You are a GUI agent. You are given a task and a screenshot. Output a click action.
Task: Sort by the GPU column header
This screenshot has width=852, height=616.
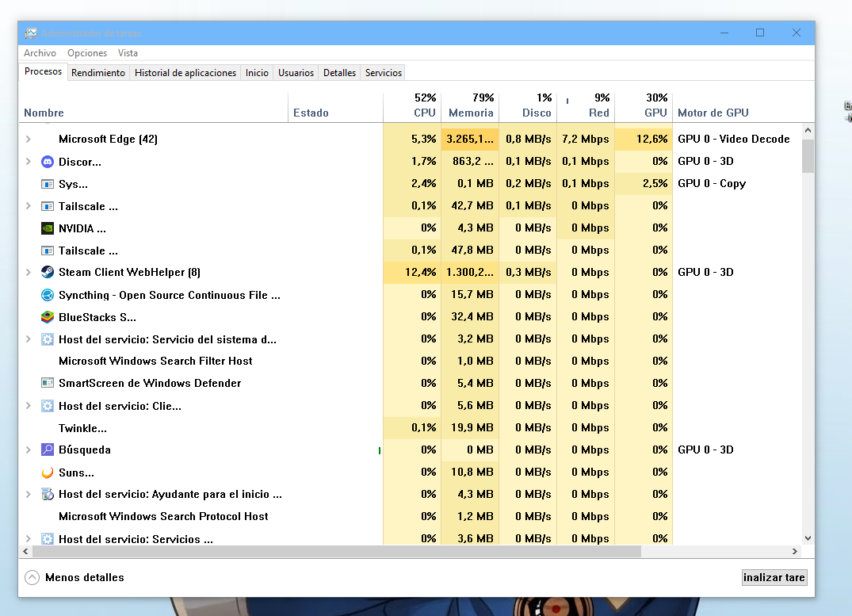coord(644,107)
